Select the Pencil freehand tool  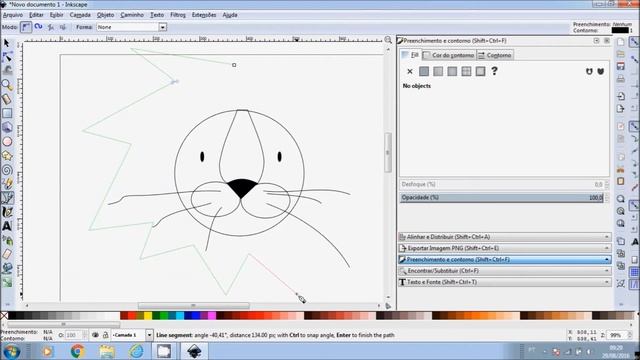coord(7,184)
